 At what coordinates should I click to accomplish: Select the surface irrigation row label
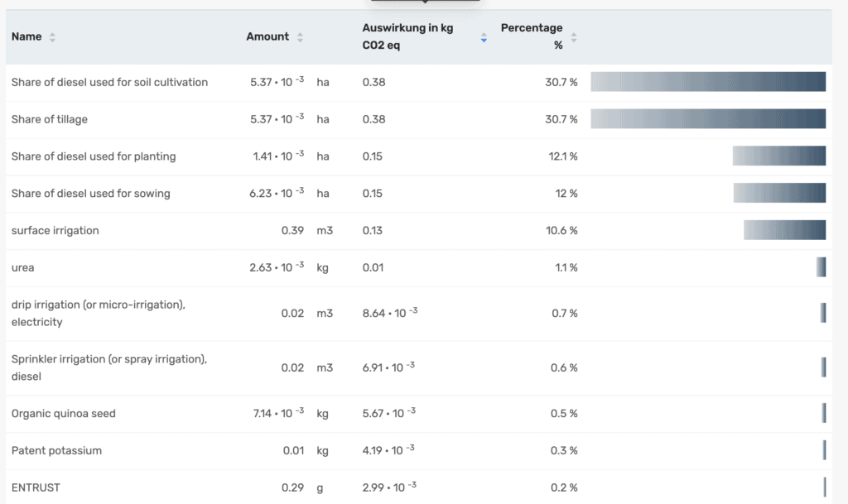(x=55, y=230)
